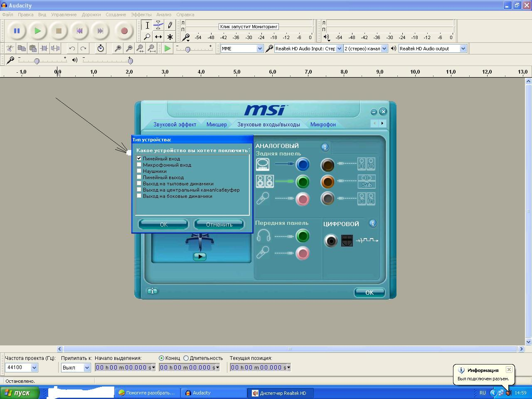
Task: Skip to end of track
Action: coord(100,31)
